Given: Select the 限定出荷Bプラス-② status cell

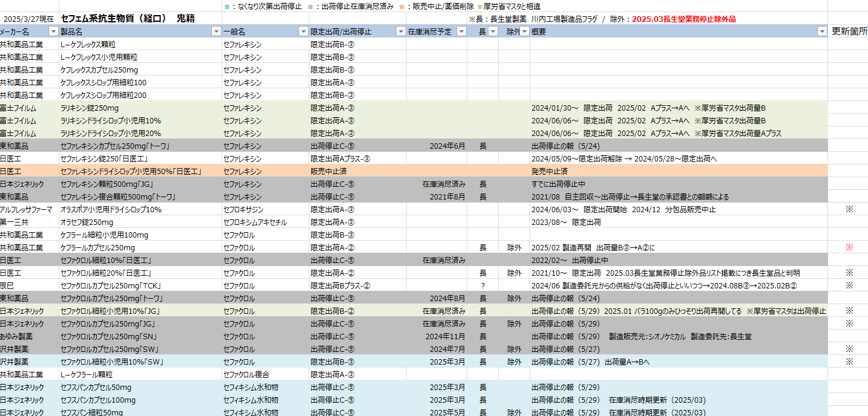Looking at the screenshot, I should 358,285.
